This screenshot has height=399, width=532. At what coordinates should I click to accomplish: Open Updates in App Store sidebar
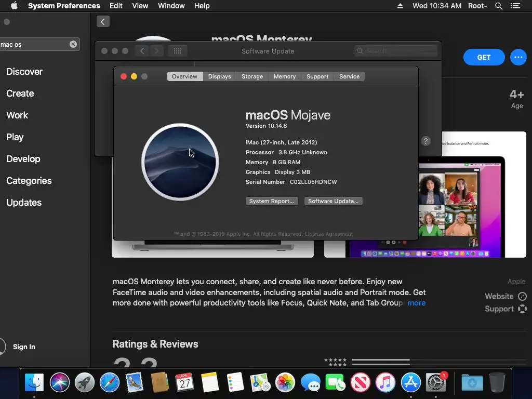click(x=24, y=203)
